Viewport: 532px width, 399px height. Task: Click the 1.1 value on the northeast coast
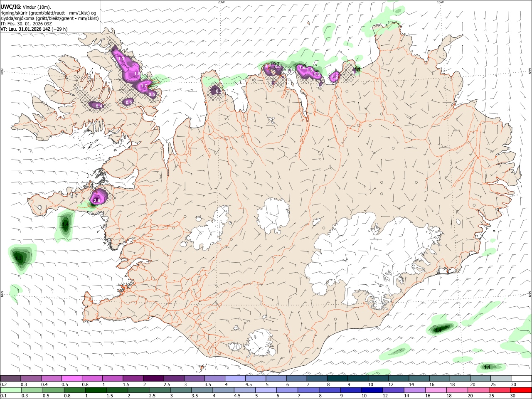coord(357,69)
